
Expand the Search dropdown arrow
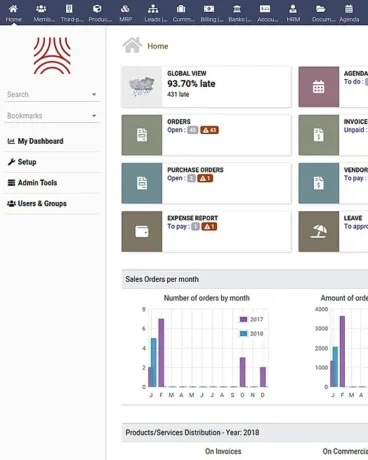pos(94,95)
